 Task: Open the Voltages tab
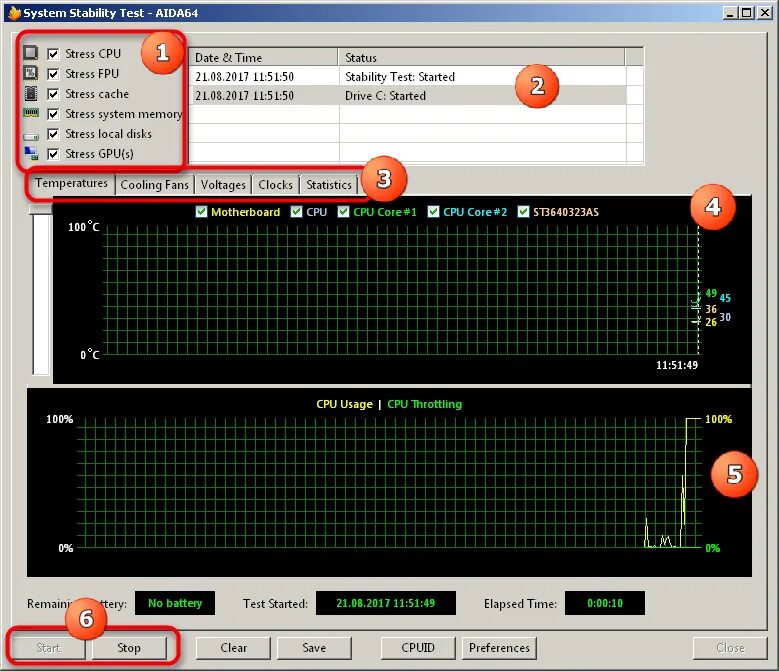[223, 185]
